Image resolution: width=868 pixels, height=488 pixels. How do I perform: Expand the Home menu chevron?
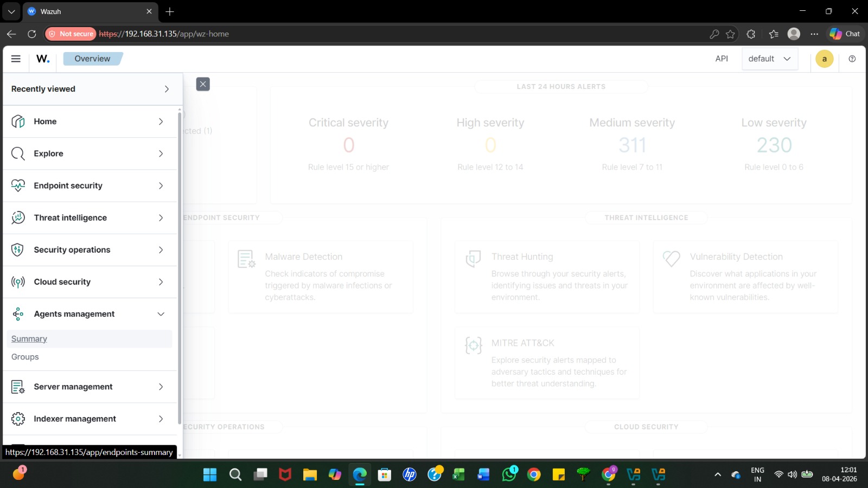click(161, 121)
